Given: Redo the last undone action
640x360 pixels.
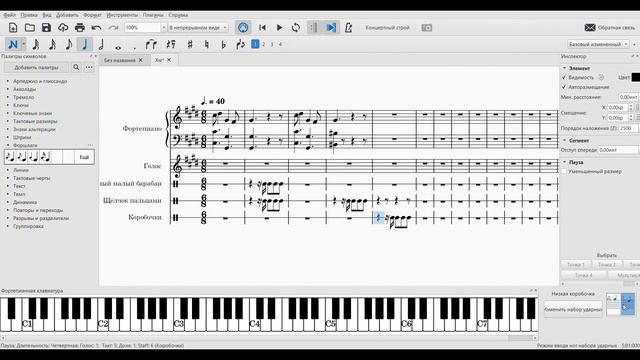Looking at the screenshot, I should point(113,28).
